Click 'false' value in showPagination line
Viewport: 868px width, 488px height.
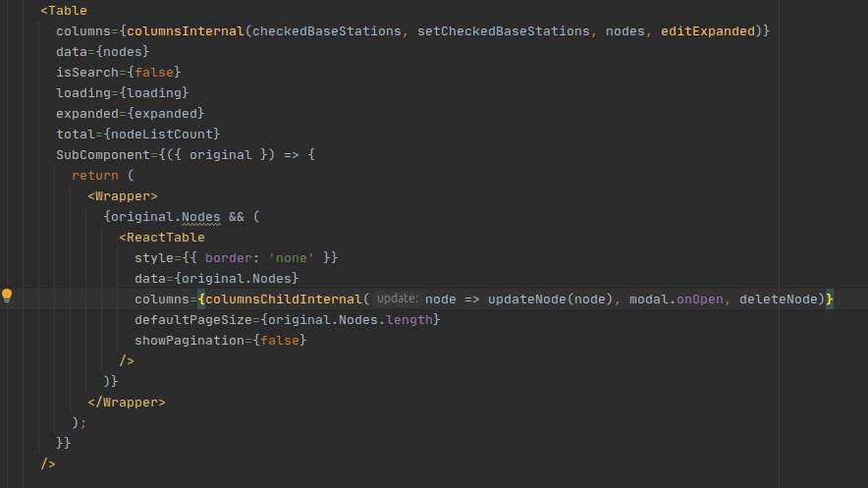point(280,341)
